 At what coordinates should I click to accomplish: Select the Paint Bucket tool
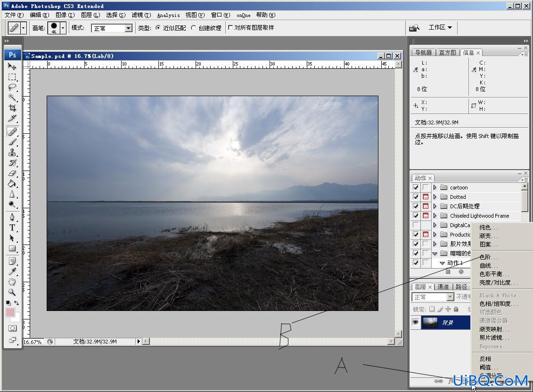click(12, 184)
